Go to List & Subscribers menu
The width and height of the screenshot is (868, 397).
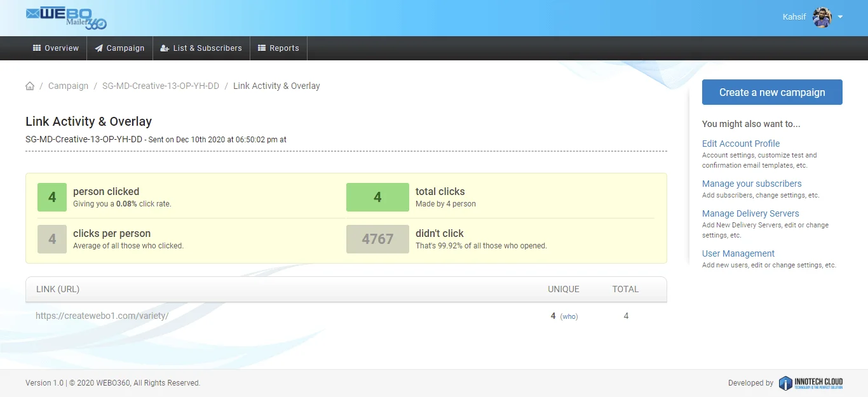(201, 48)
